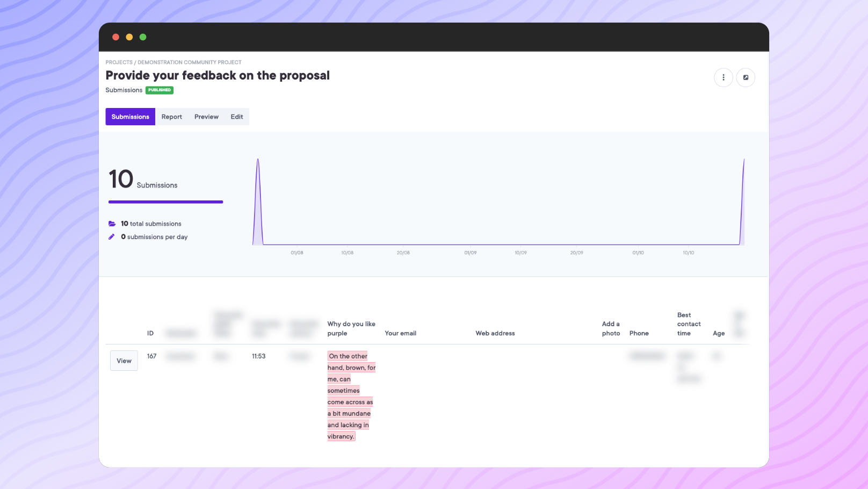Click the PROJECTS breadcrumb link
The width and height of the screenshot is (868, 489).
(119, 62)
